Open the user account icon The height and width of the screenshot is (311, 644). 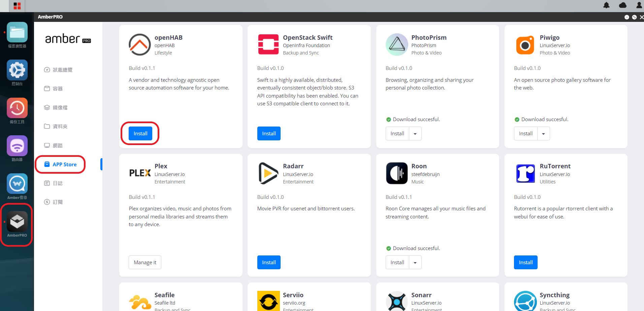pyautogui.click(x=639, y=5)
